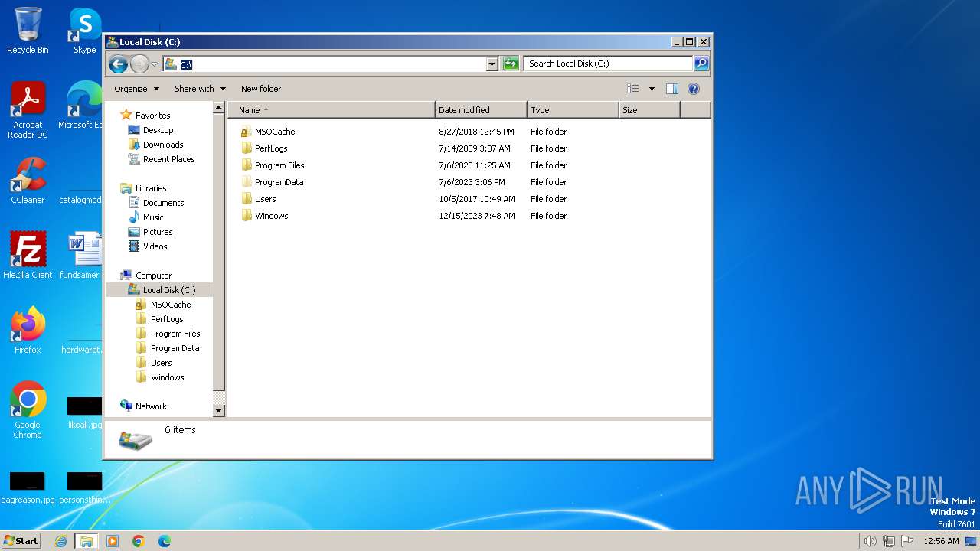Sort by the Name column header
The height and width of the screenshot is (551, 980).
point(332,110)
